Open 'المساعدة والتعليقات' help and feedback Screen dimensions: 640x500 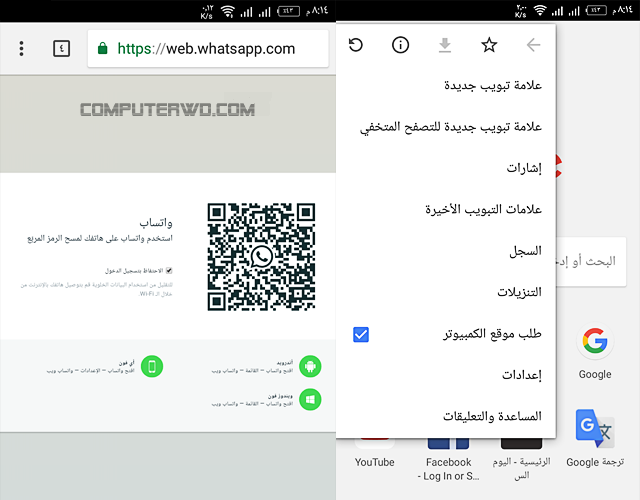click(x=446, y=416)
